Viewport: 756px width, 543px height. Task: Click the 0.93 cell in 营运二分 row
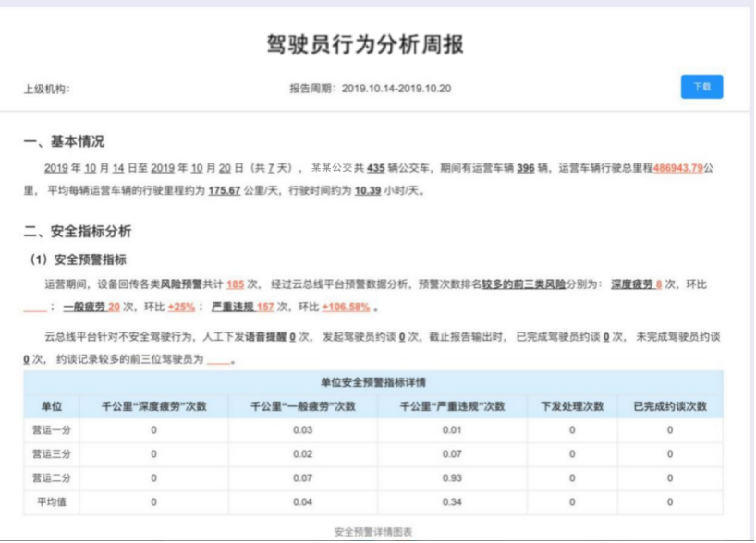[x=452, y=478]
